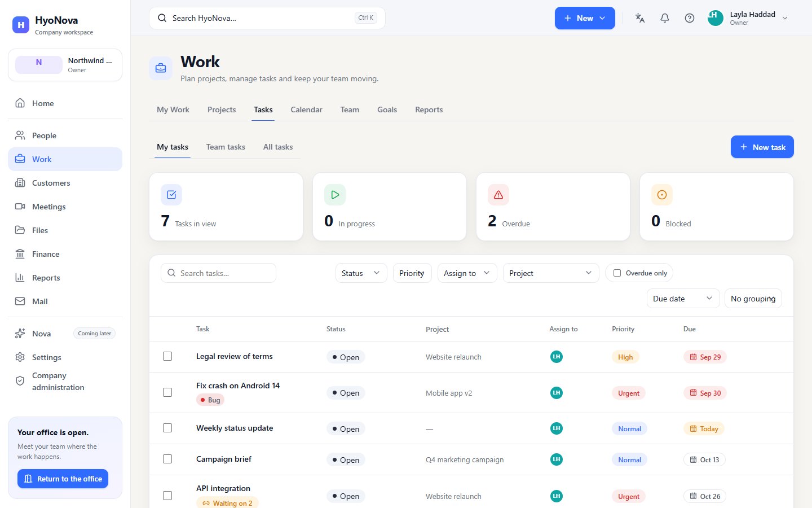This screenshot has width=812, height=508.
Task: Open People in sidebar
Action: [65, 135]
